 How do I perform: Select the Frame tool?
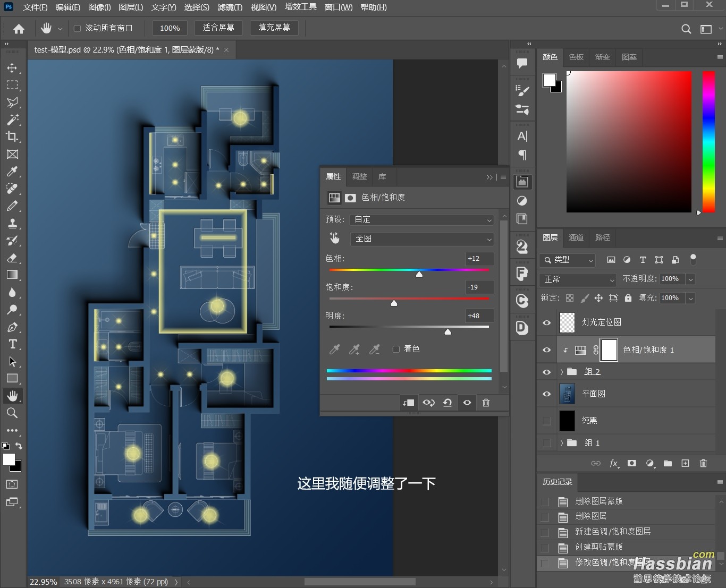coord(12,154)
